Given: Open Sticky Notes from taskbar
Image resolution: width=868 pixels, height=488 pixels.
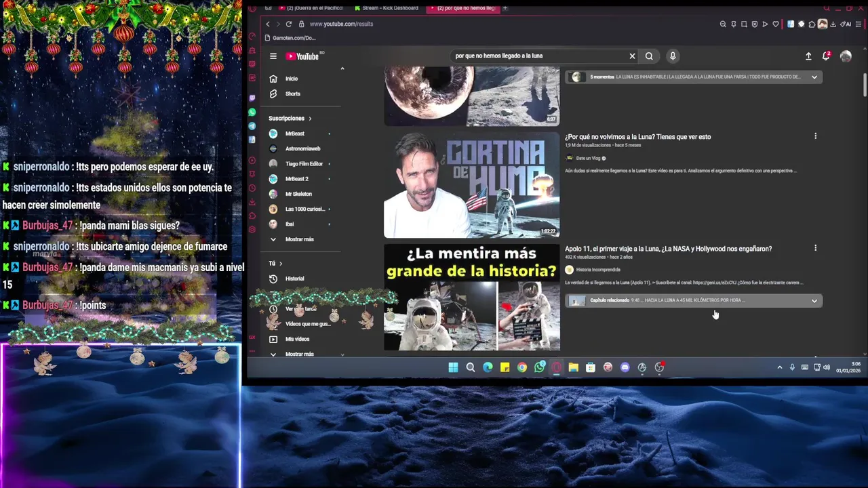Looking at the screenshot, I should (x=505, y=367).
